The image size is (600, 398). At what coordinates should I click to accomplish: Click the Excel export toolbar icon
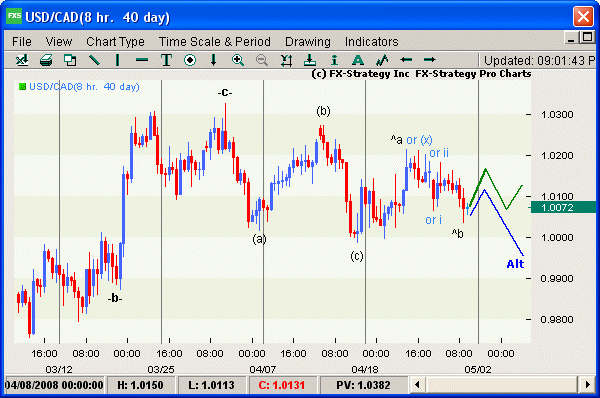click(22, 60)
